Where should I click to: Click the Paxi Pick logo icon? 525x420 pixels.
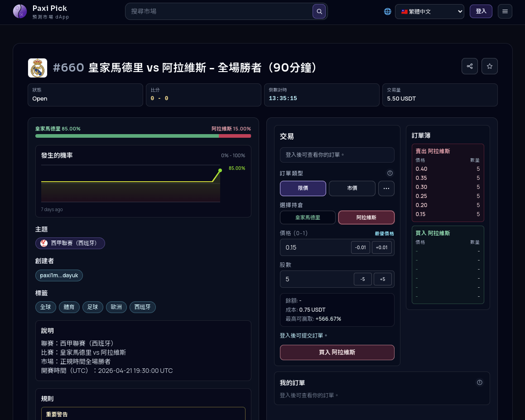coord(20,11)
